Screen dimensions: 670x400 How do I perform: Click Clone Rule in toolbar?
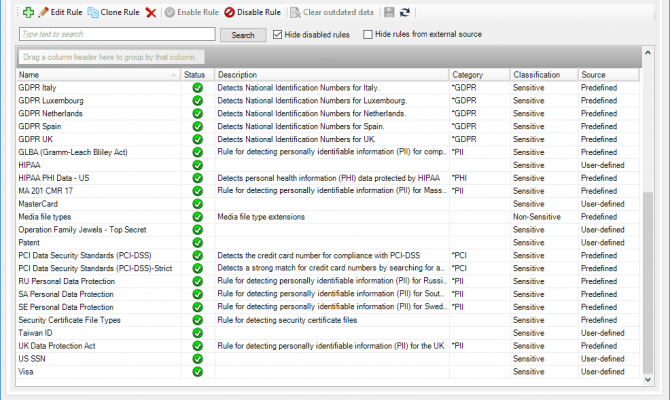point(114,12)
